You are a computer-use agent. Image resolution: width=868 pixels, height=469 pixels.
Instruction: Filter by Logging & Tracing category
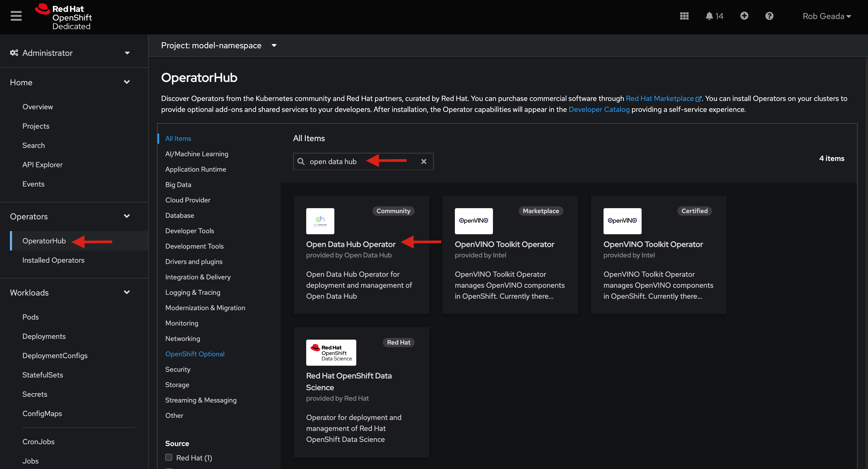(x=193, y=292)
